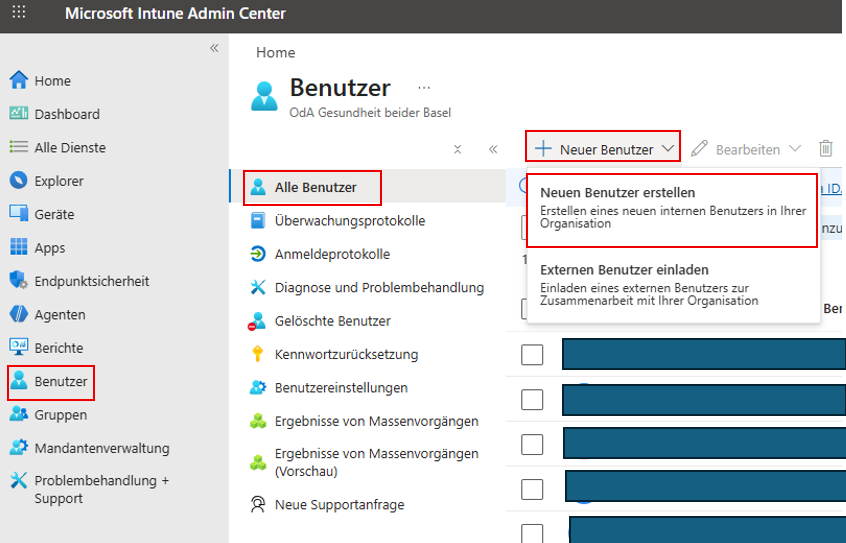Click the Anmeldeprotokolle arrow icon
Screen dimensions: 846x543
(258, 254)
